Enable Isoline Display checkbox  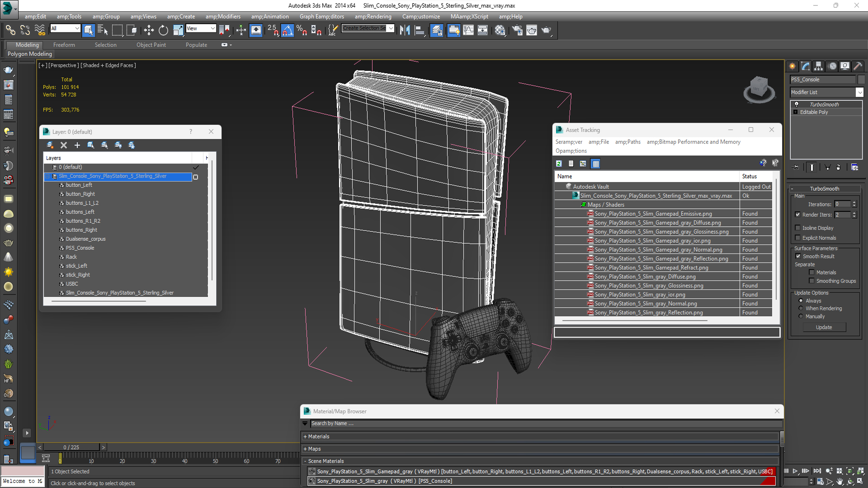[798, 228]
